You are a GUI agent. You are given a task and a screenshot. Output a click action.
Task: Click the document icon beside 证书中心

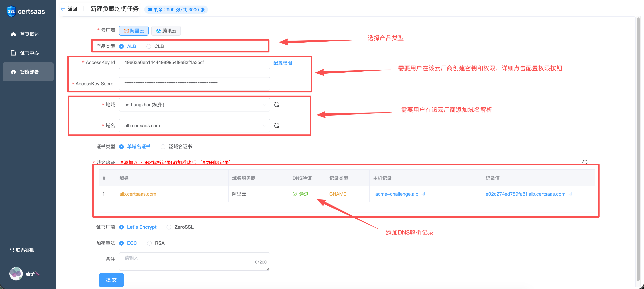(x=13, y=53)
